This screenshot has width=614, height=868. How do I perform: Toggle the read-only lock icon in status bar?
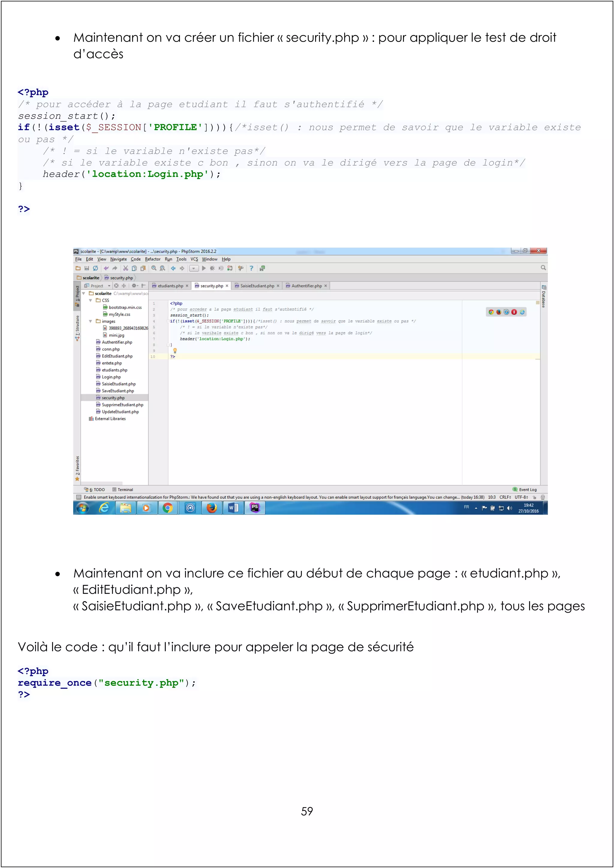point(535,497)
